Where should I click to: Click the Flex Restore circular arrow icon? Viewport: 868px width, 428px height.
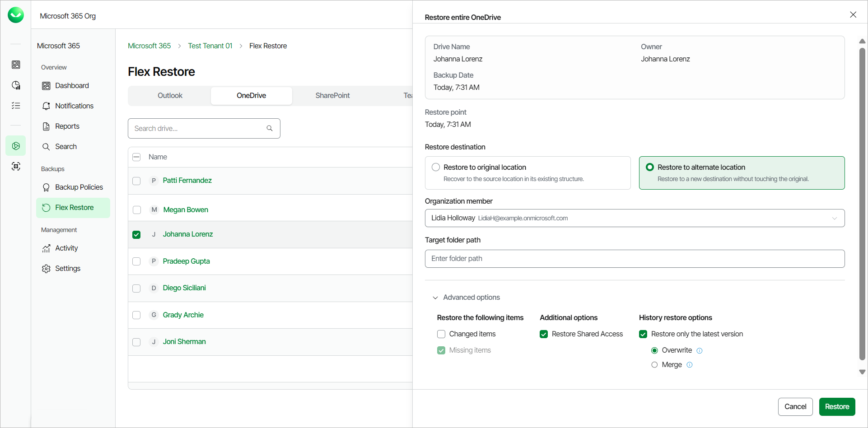(46, 208)
